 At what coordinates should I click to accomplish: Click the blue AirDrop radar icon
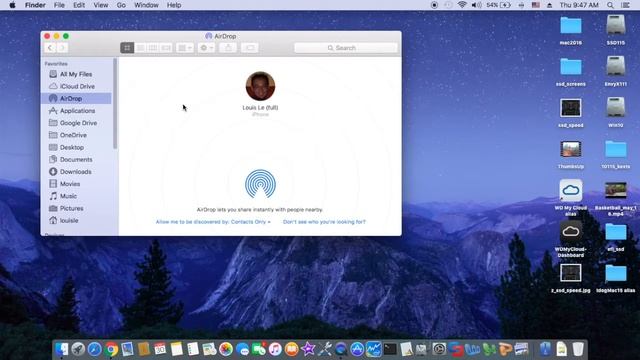click(260, 184)
